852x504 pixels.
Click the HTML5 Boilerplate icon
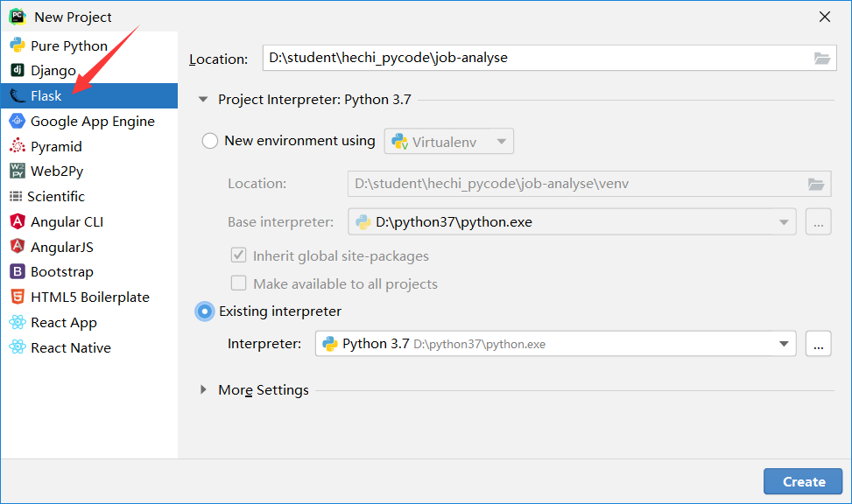coord(17,297)
